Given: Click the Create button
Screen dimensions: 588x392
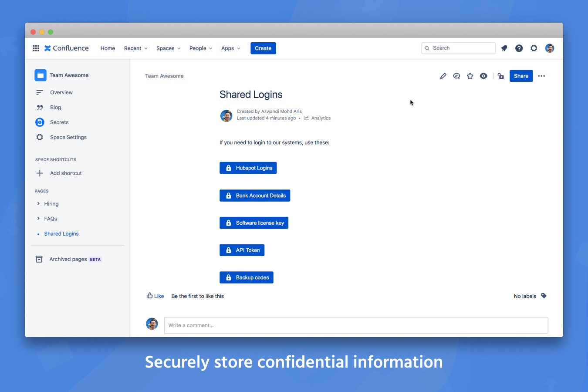Looking at the screenshot, I should (263, 48).
